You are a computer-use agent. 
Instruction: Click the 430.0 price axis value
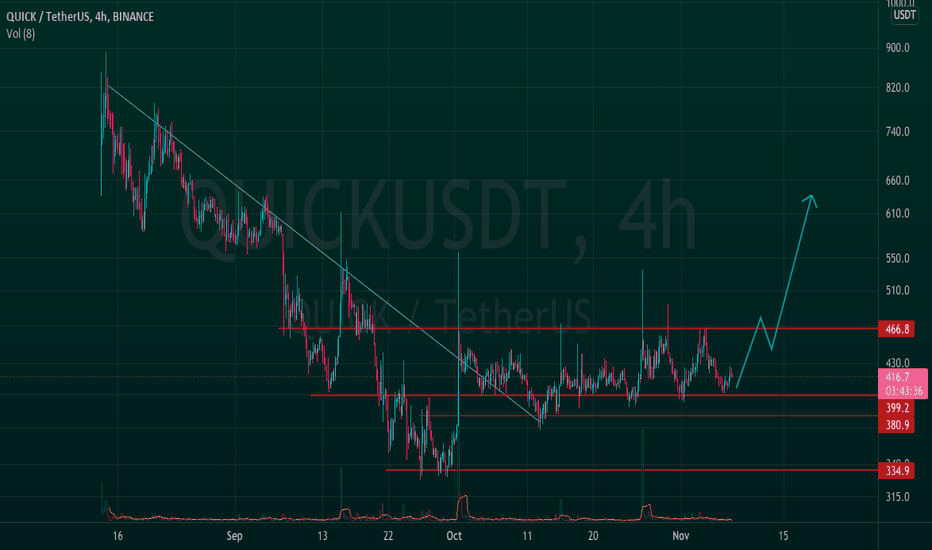click(x=898, y=363)
